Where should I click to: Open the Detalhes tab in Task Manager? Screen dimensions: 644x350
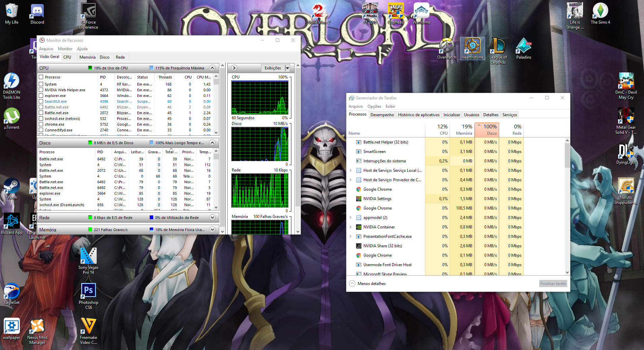point(491,115)
